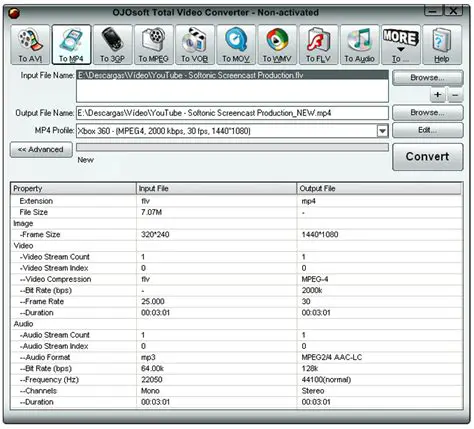The image size is (474, 429).
Task: Start conversion with Convert button
Action: pyautogui.click(x=428, y=157)
